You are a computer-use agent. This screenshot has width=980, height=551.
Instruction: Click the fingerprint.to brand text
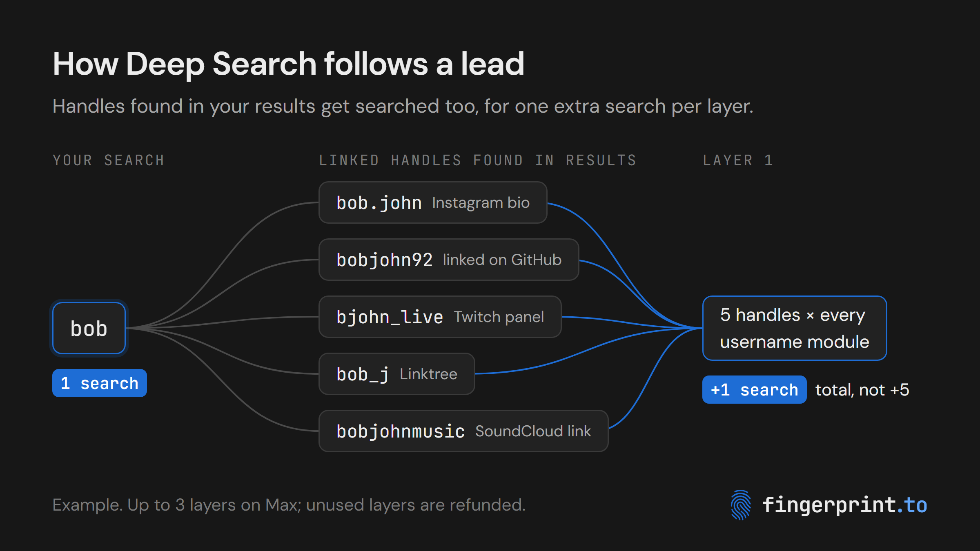pyautogui.click(x=844, y=505)
